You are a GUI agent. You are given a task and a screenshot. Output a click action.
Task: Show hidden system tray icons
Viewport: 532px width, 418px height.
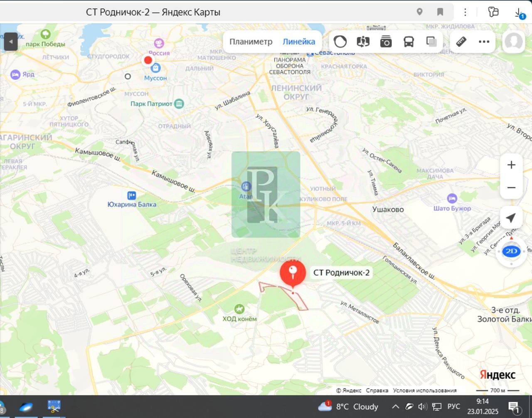395,406
